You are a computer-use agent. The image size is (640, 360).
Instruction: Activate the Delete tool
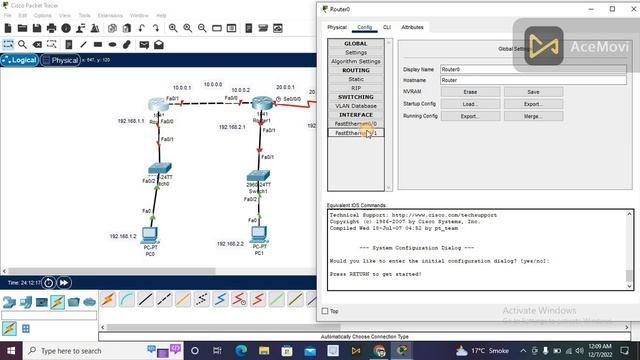tap(37, 44)
